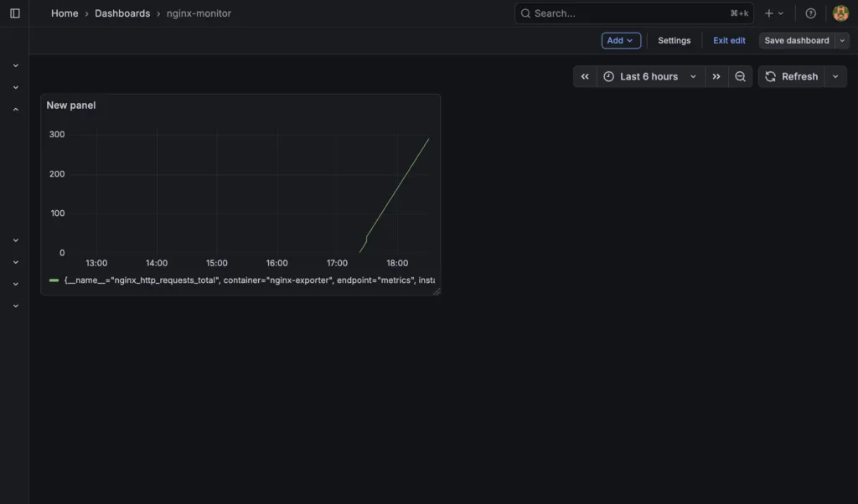This screenshot has height=504, width=858.
Task: Expand the second sidebar section chevron
Action: tap(16, 87)
